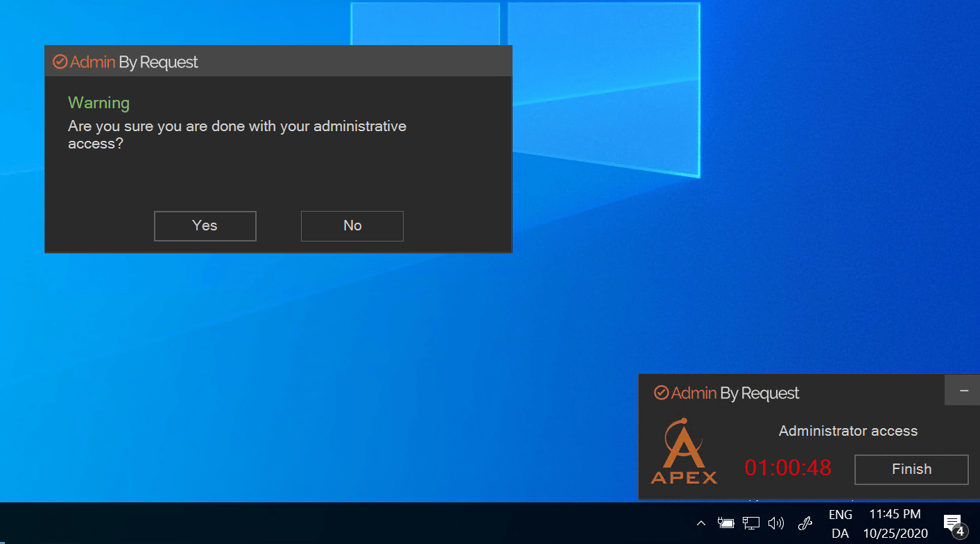This screenshot has width=980, height=544.
Task: Collapse the Administrator access countdown window
Action: point(963,390)
